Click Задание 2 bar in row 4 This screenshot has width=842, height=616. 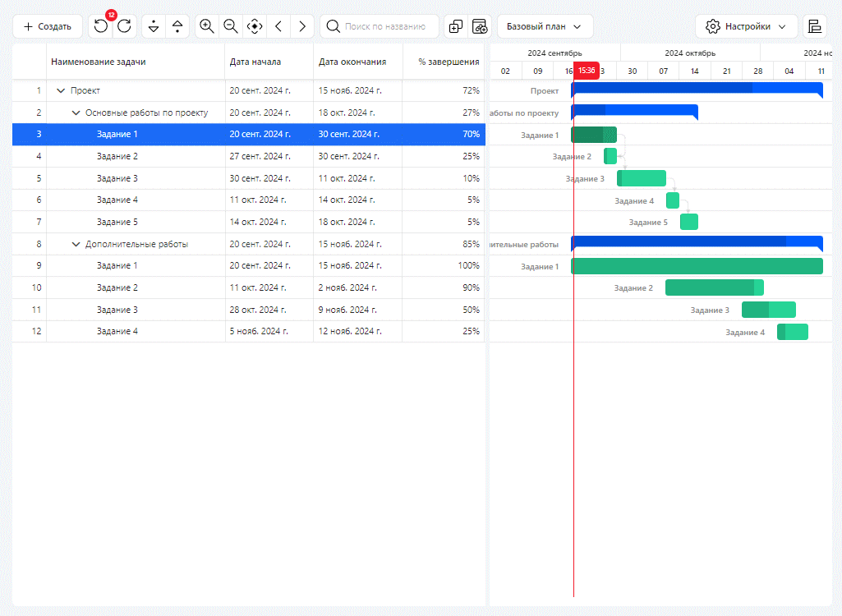tap(610, 156)
